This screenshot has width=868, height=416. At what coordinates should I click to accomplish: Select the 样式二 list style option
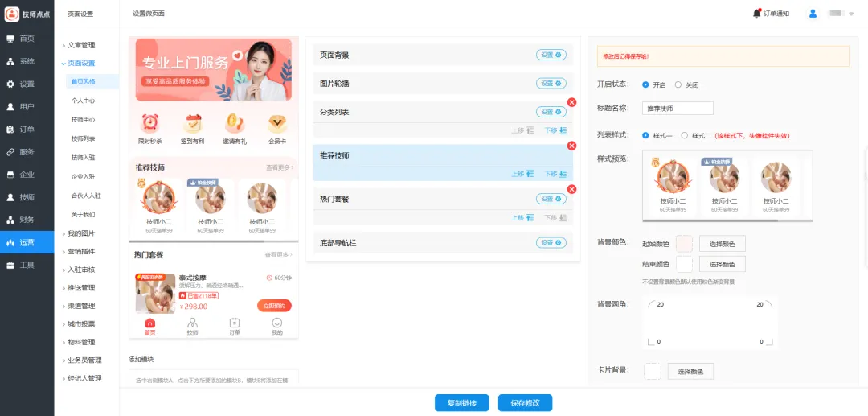click(685, 135)
